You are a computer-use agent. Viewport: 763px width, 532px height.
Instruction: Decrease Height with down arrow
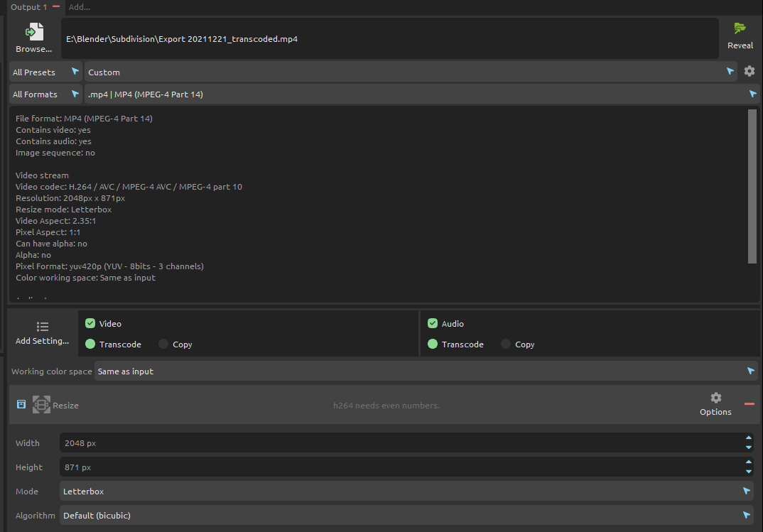pos(748,472)
